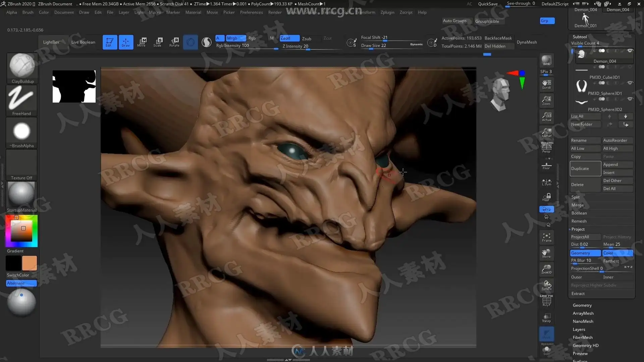Expand the Geometry subpalette
Viewport: 644px width, 362px height.
click(x=582, y=305)
